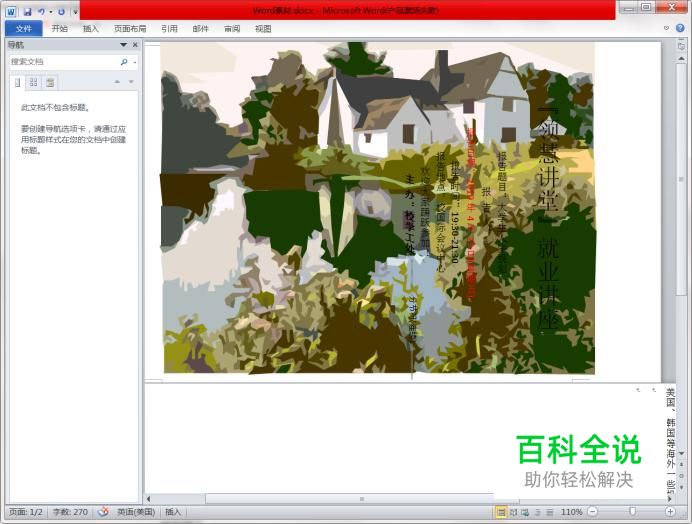The height and width of the screenshot is (524, 692).
Task: Switch to Draft view
Action: coord(549,513)
